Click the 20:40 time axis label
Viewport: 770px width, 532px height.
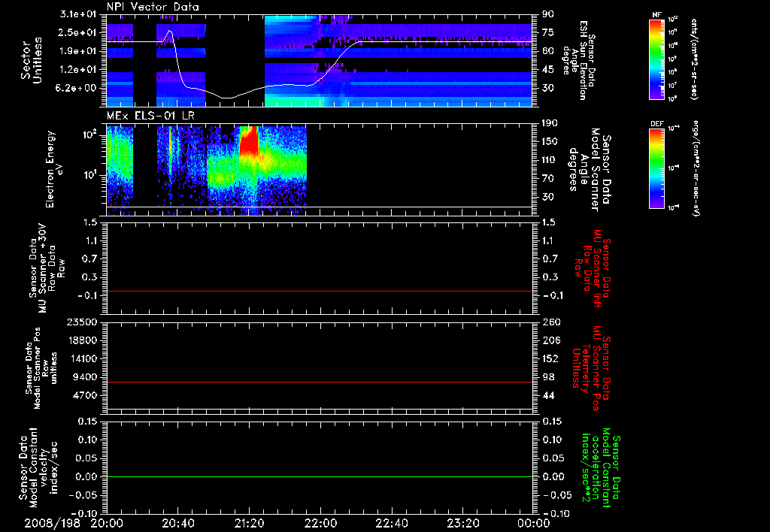click(178, 523)
